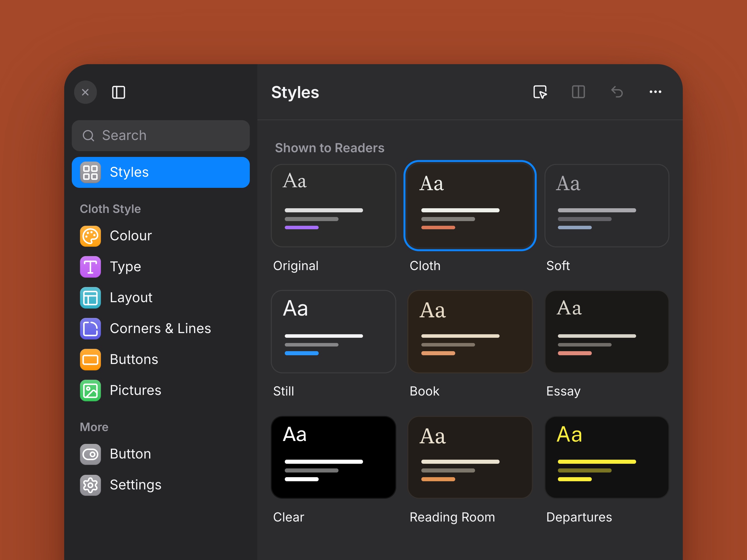Activate the pointer selection tool icon
Viewport: 747px width, 560px height.
pyautogui.click(x=540, y=92)
